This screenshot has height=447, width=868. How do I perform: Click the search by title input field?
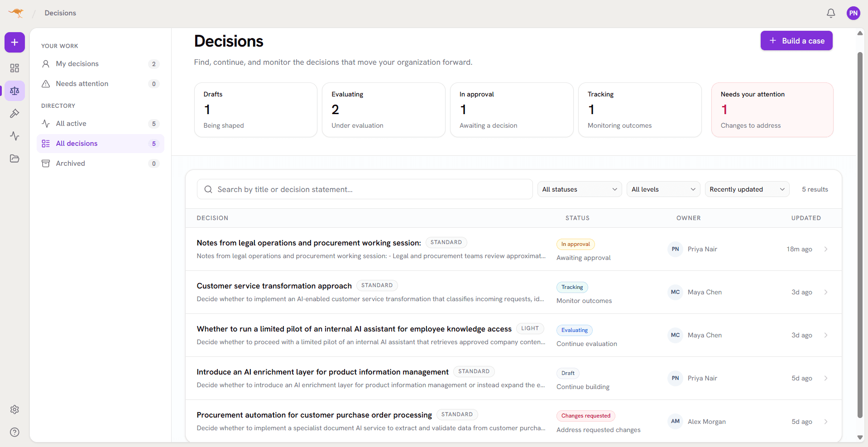pyautogui.click(x=364, y=189)
